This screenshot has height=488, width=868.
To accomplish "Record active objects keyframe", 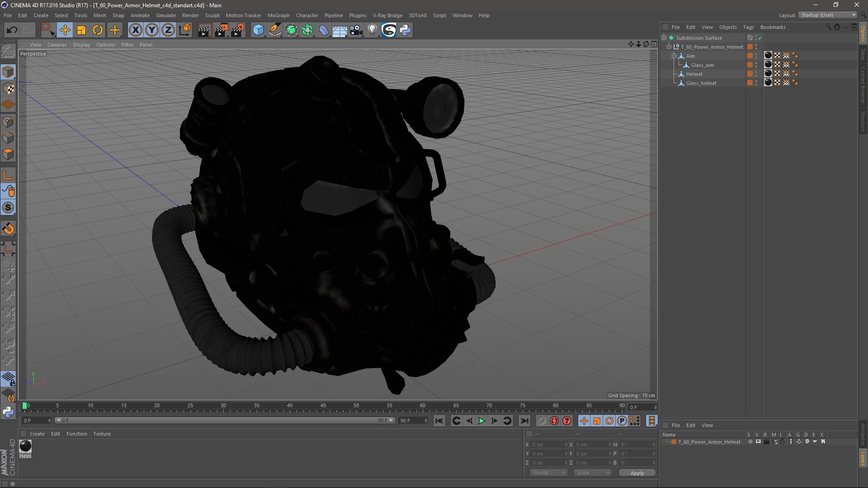I will click(542, 421).
